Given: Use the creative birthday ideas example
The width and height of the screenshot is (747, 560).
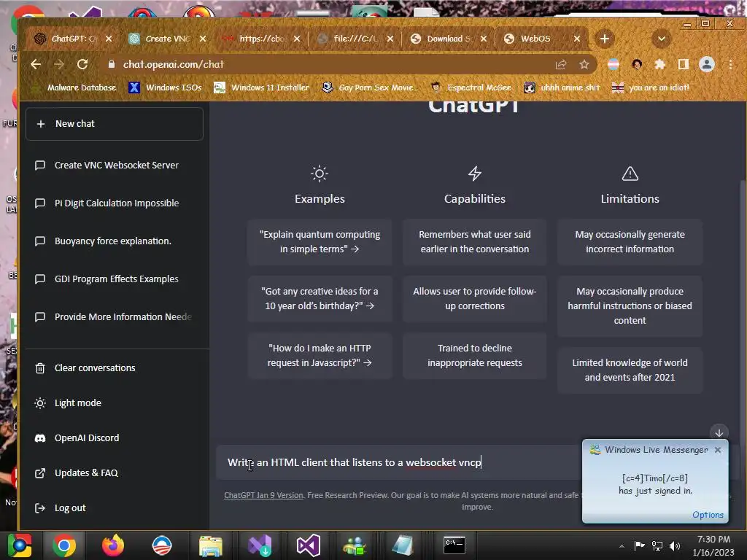Looking at the screenshot, I should click(320, 298).
